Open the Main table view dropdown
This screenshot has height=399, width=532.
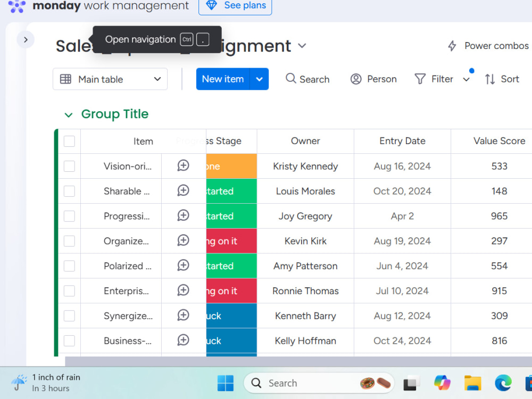110,79
